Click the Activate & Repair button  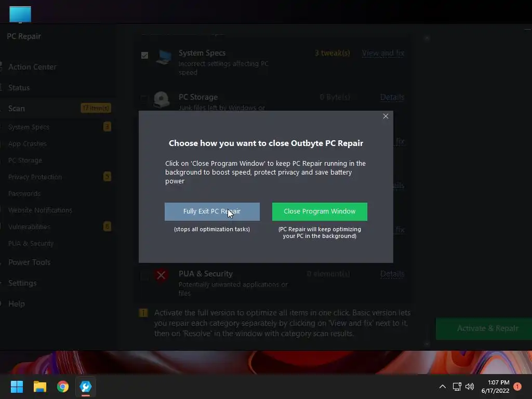484,328
